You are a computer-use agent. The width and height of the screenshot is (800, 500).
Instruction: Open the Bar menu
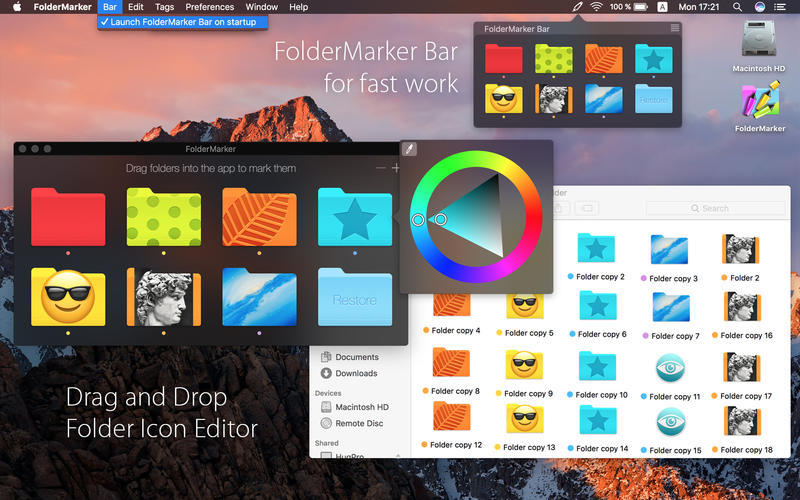(x=110, y=7)
